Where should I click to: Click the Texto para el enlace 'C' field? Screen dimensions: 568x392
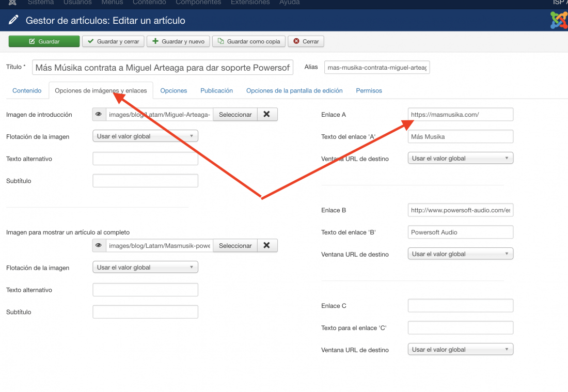461,327
